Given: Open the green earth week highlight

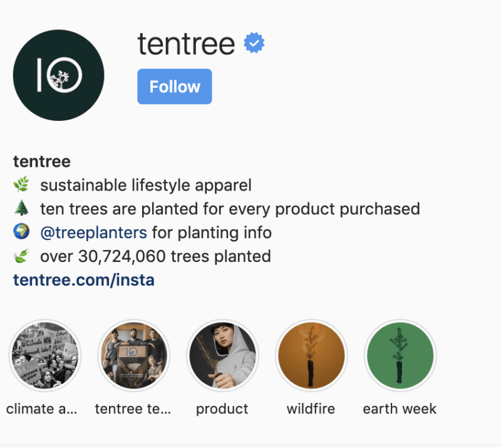Looking at the screenshot, I should click(400, 355).
